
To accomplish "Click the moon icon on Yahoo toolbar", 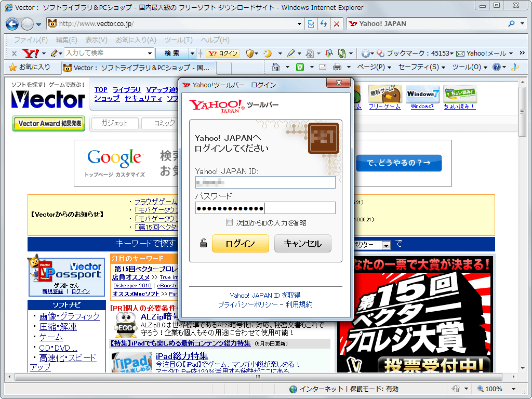I will coord(268,54).
